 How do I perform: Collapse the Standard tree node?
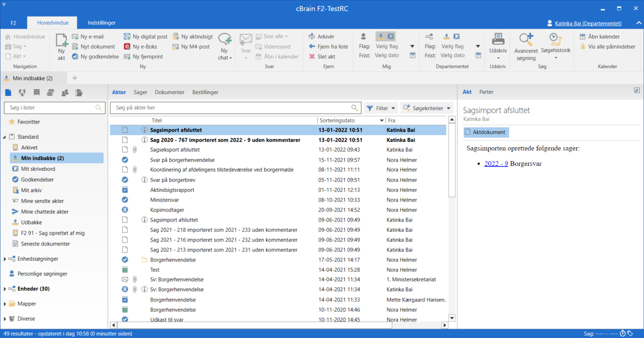coord(5,137)
